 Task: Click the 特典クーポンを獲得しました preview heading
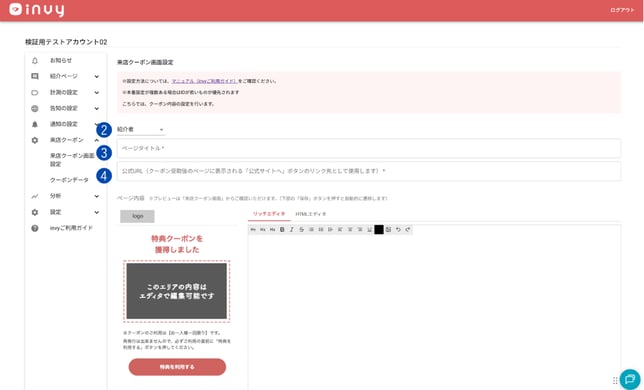point(177,244)
